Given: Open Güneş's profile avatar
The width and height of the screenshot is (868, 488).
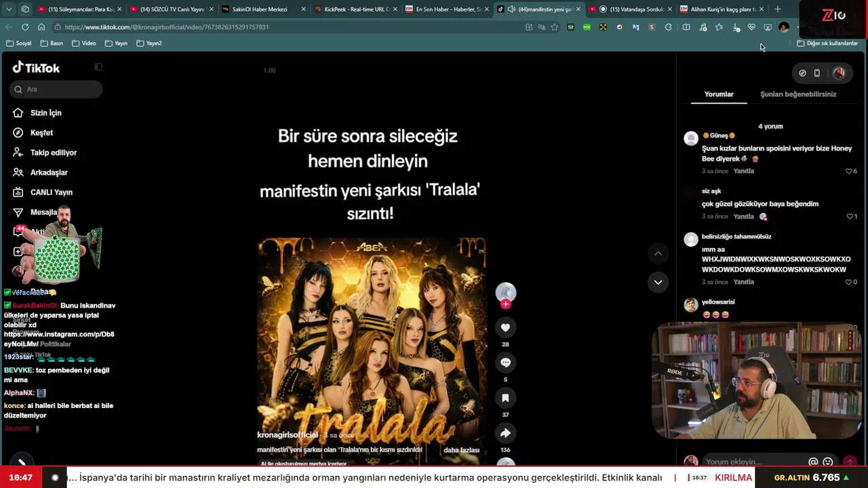Looking at the screenshot, I should coord(691,139).
